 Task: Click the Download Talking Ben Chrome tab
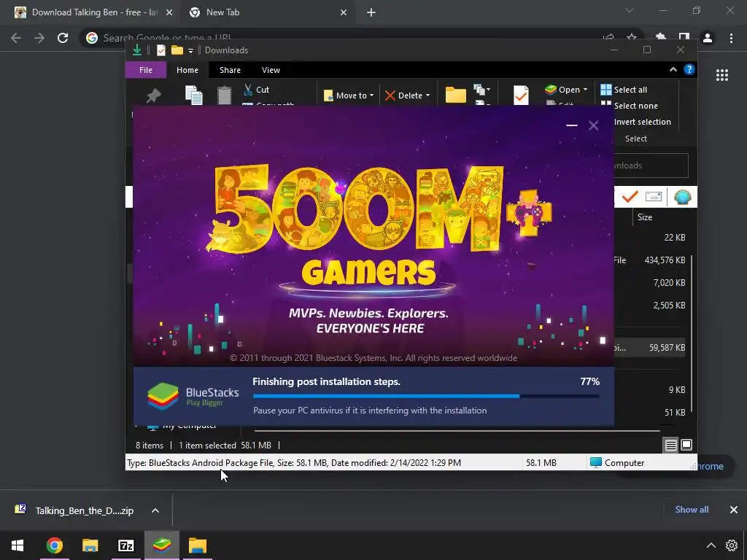(94, 12)
